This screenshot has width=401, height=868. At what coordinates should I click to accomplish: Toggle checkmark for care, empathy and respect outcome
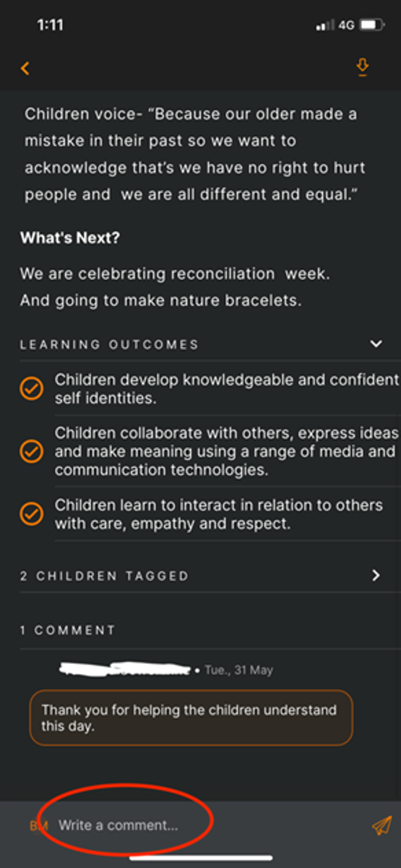pyautogui.click(x=31, y=514)
